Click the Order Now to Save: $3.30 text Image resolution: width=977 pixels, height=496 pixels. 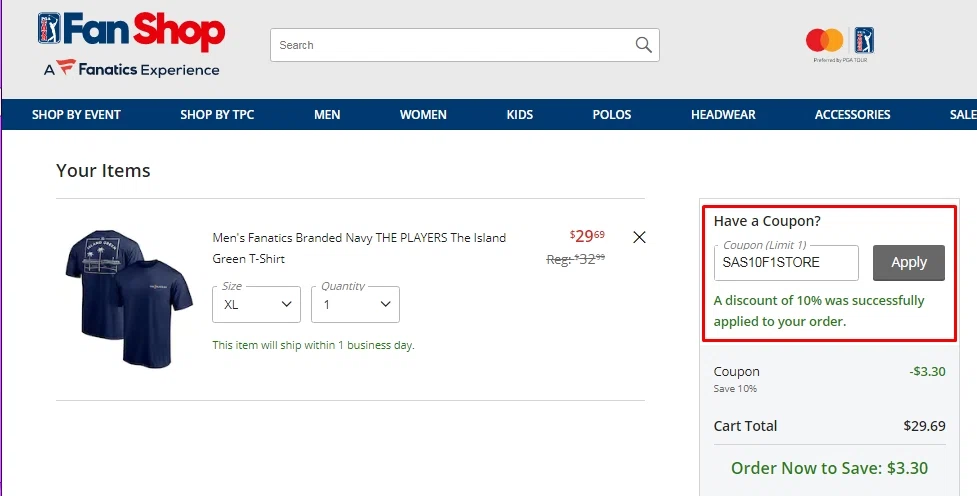click(829, 468)
